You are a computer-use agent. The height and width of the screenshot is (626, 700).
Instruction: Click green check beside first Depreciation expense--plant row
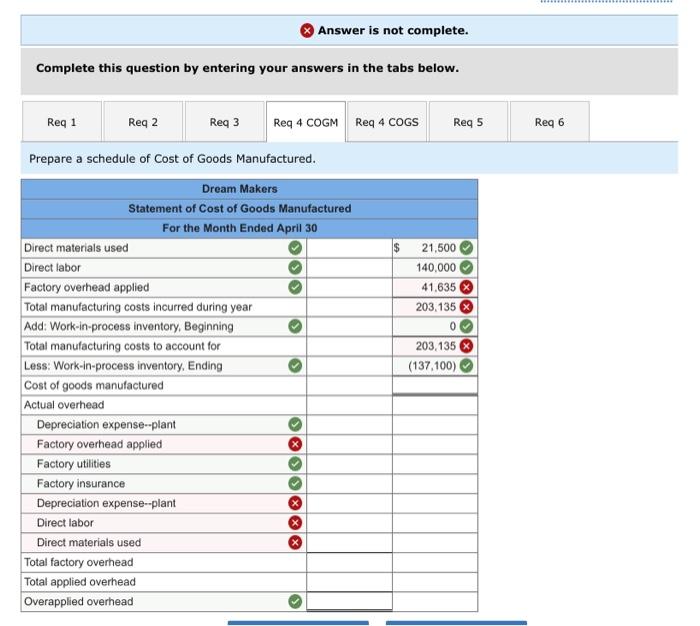pyautogui.click(x=295, y=424)
